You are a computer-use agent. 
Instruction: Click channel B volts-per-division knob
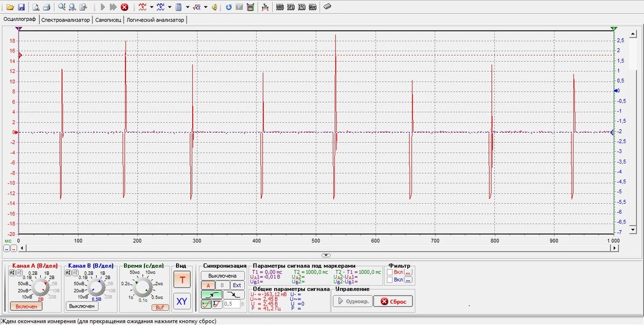click(97, 287)
